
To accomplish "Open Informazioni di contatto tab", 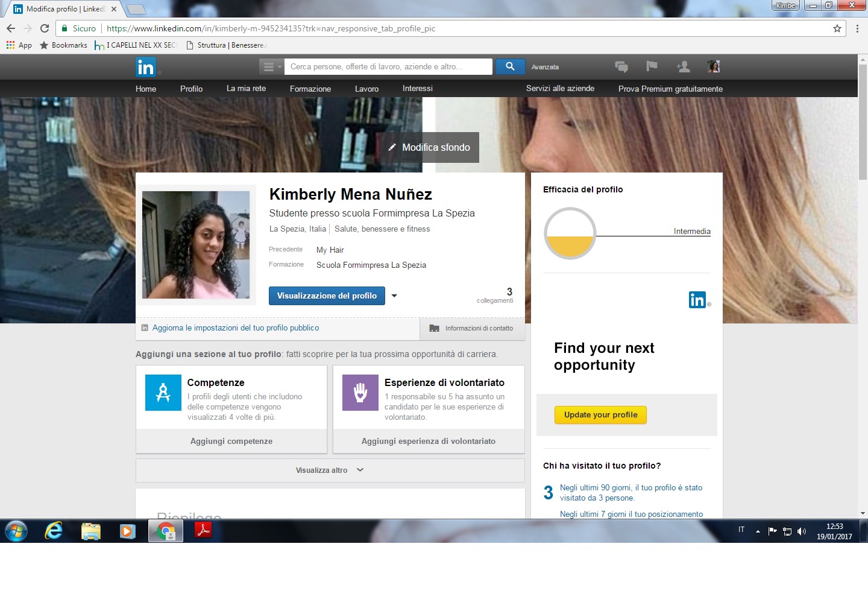I will pyautogui.click(x=473, y=329).
